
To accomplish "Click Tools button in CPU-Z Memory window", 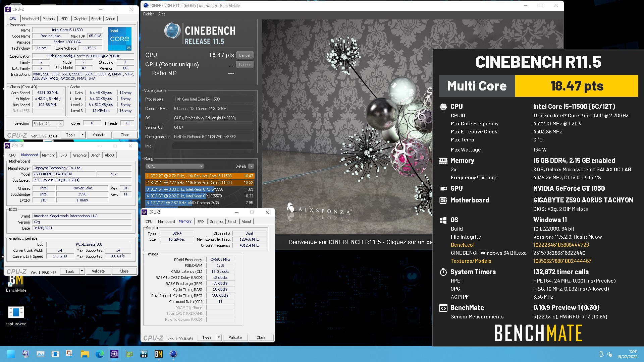I will (x=207, y=338).
